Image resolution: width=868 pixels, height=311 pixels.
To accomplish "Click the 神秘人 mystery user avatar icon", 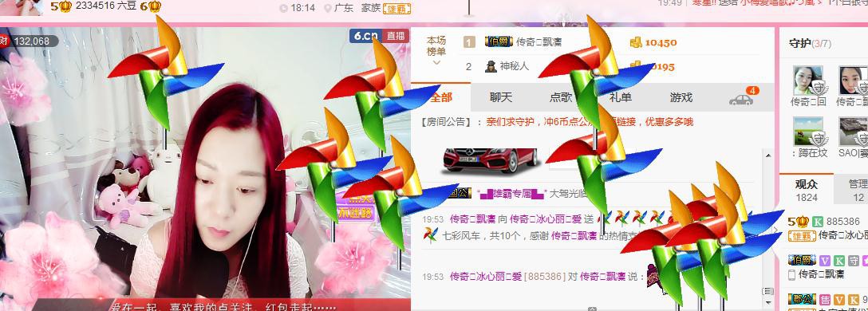I will [x=491, y=66].
